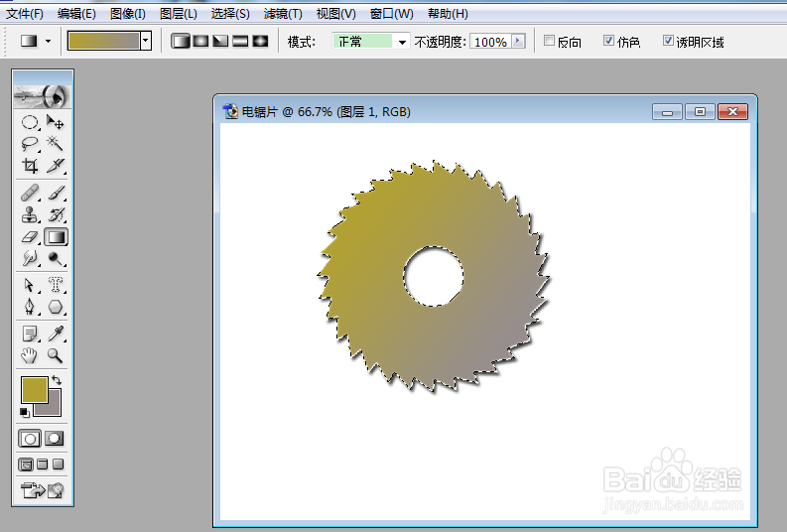Select the Move tool
This screenshot has height=532, width=787.
56,122
